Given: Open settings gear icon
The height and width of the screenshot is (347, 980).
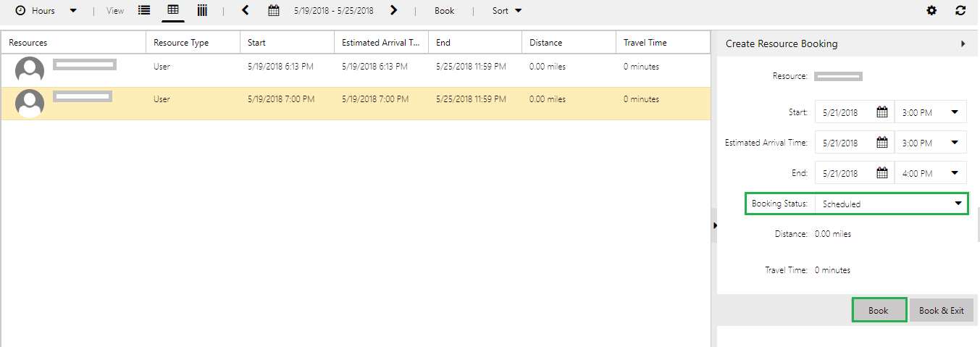Looking at the screenshot, I should coord(931,11).
